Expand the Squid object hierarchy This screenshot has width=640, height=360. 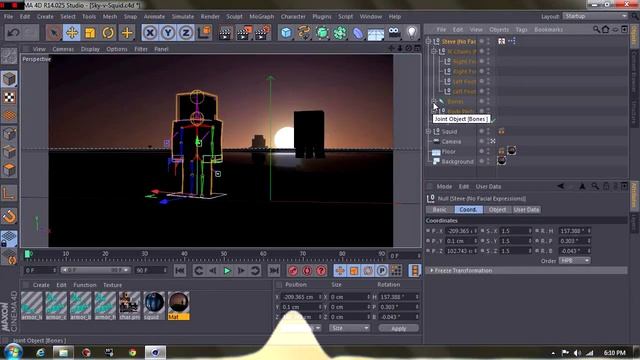click(428, 131)
